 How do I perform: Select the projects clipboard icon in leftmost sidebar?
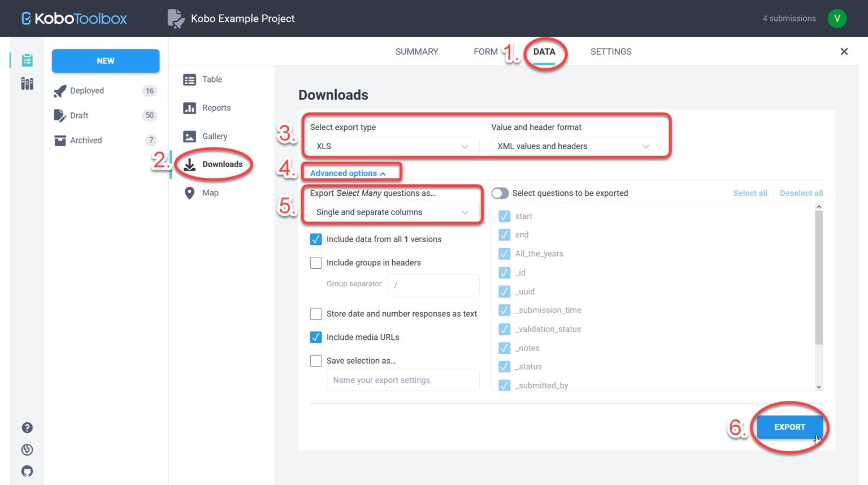[x=27, y=60]
